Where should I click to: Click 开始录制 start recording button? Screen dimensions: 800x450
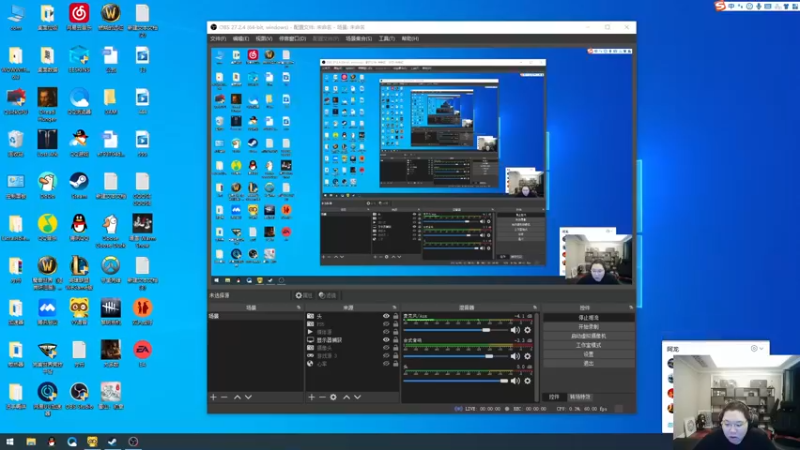(589, 327)
